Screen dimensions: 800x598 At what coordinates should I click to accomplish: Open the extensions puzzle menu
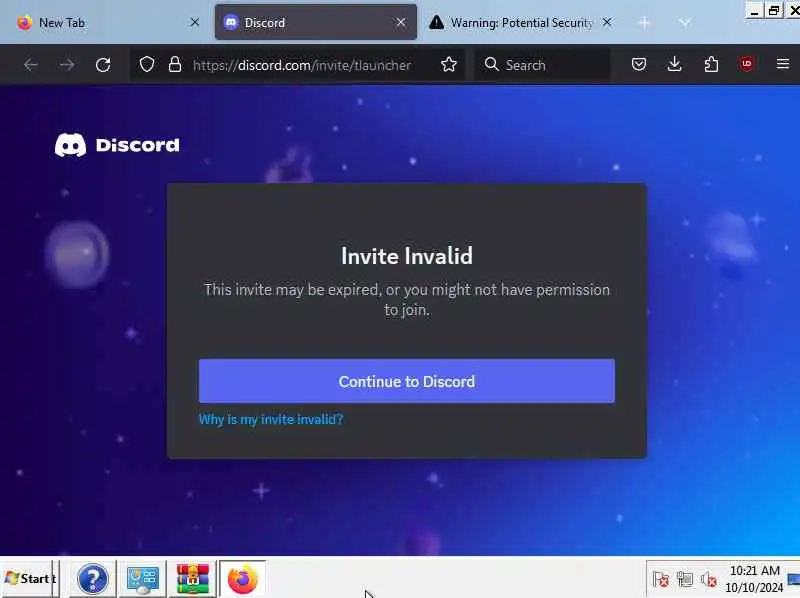click(711, 64)
